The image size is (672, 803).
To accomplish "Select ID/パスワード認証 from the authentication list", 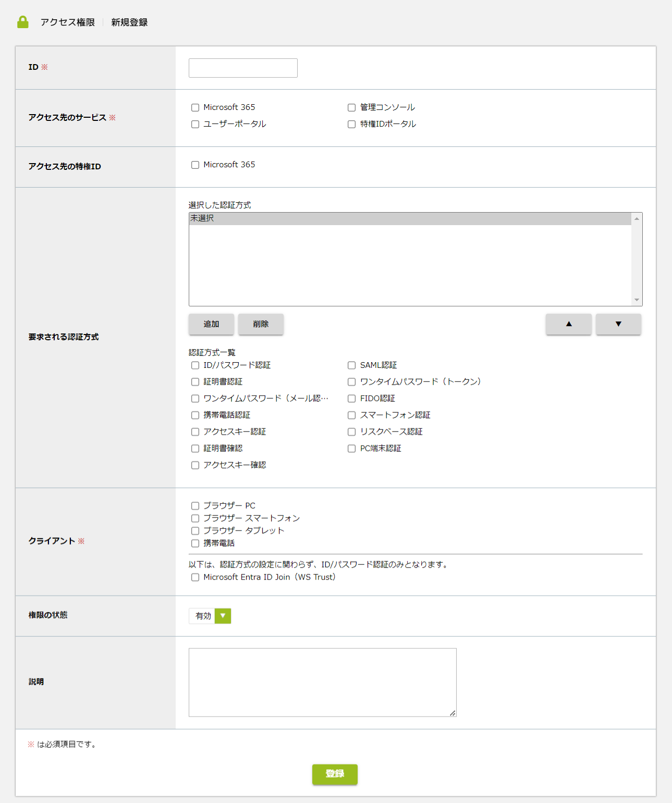I will [x=195, y=365].
